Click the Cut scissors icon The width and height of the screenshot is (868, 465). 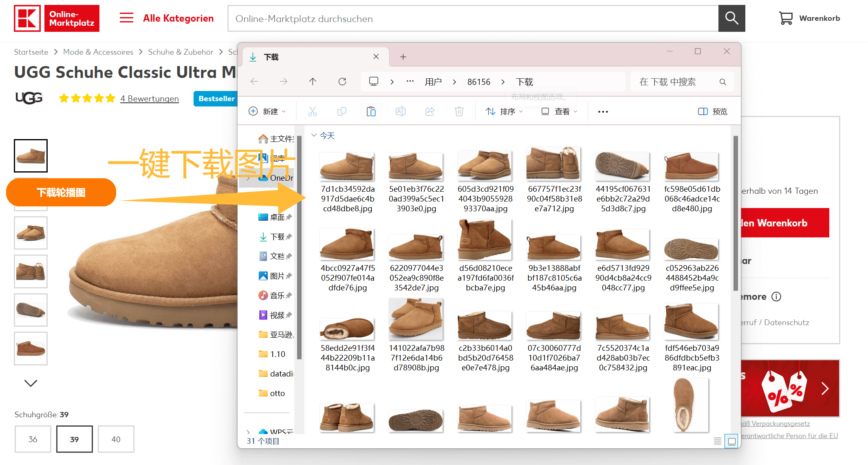click(313, 111)
